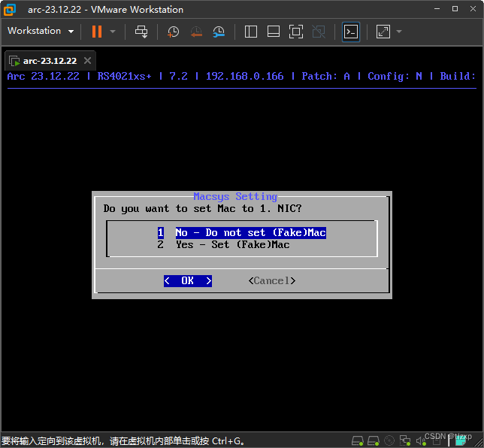484x448 pixels.
Task: Confirm with the OK button
Action: (188, 280)
